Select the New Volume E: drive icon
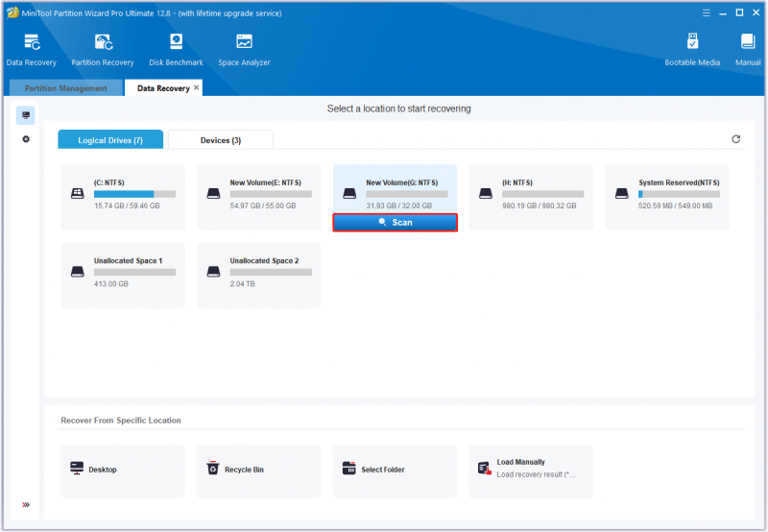The image size is (768, 532). click(x=213, y=194)
